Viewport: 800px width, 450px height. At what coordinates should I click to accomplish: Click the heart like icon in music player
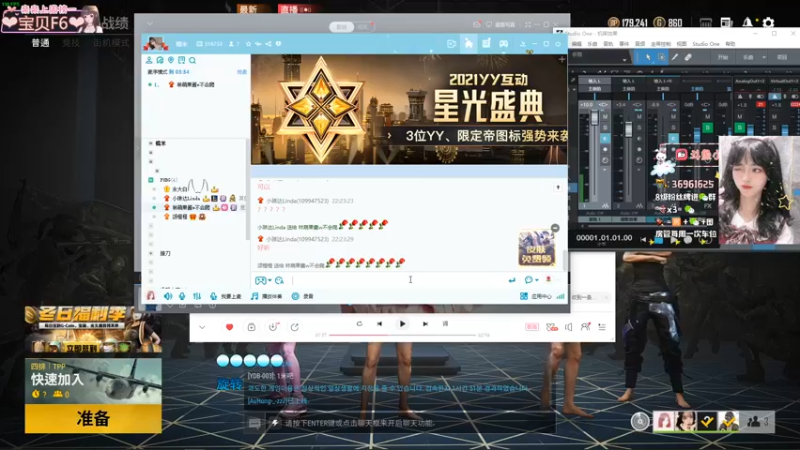229,327
